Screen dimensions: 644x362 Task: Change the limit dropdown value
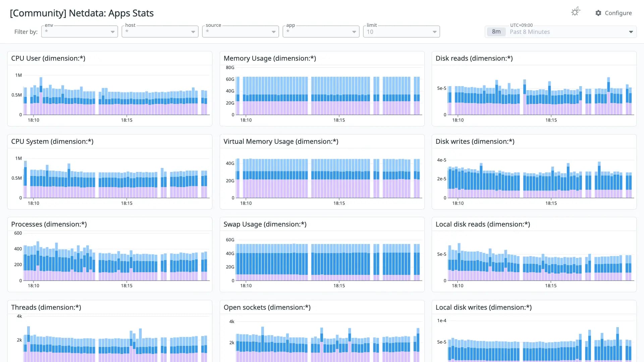pos(401,32)
